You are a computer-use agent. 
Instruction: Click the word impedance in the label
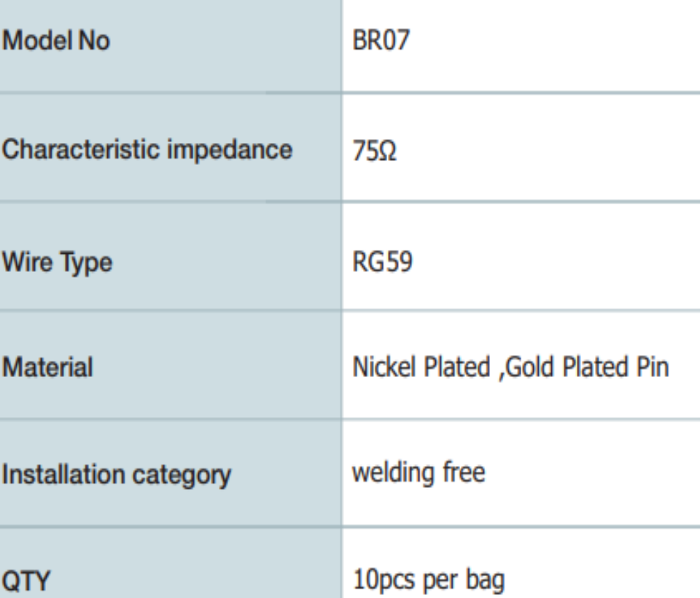(229, 149)
